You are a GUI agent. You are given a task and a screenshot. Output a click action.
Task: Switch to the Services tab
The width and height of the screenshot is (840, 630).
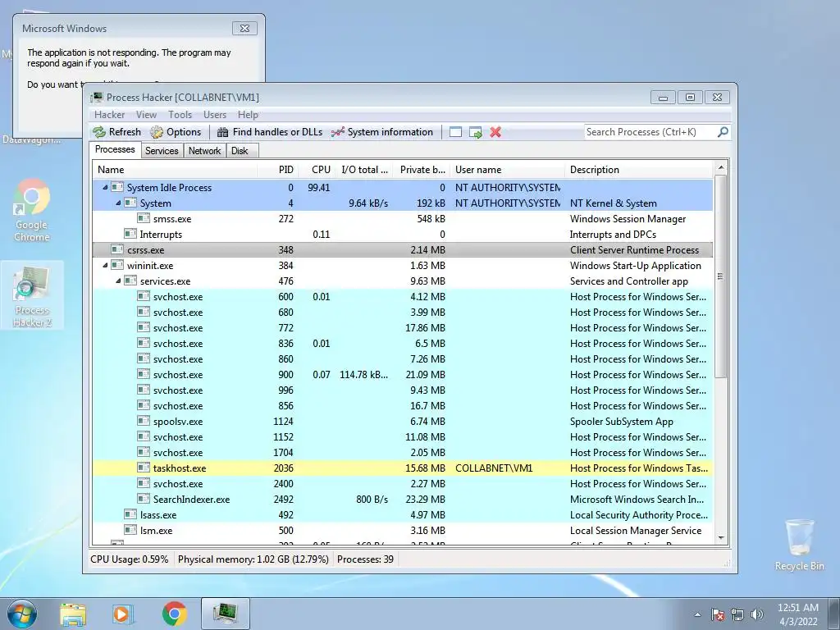[x=162, y=151]
